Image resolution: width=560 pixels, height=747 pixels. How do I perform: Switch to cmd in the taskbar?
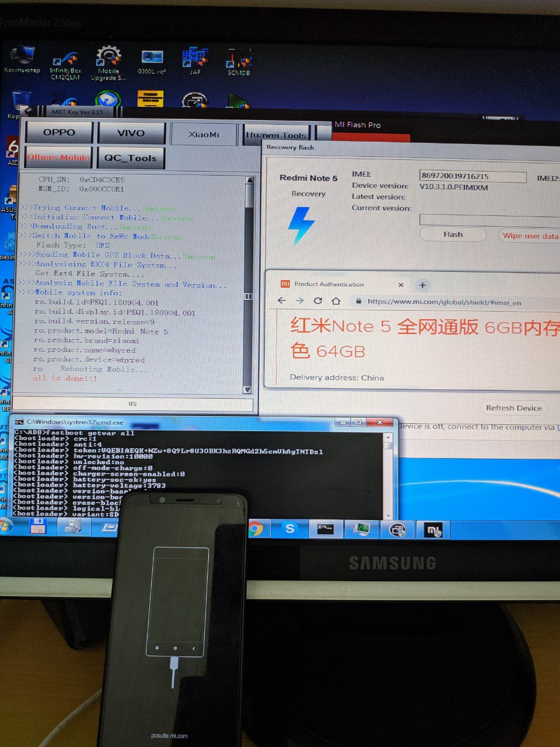325,529
